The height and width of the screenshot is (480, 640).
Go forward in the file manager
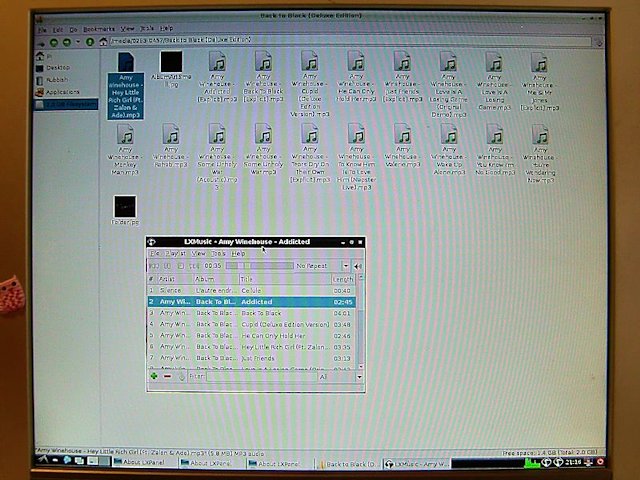point(67,42)
